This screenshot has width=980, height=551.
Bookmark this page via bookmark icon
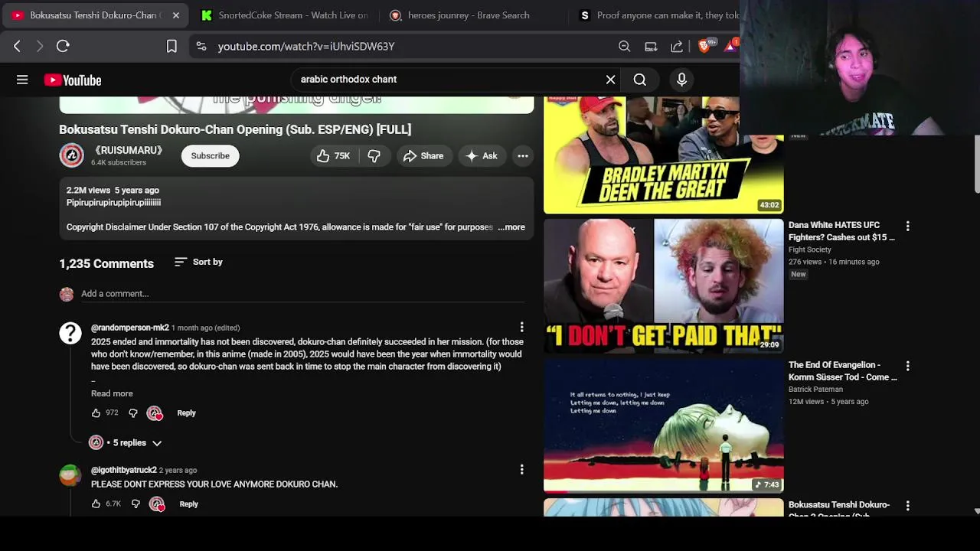tap(171, 46)
